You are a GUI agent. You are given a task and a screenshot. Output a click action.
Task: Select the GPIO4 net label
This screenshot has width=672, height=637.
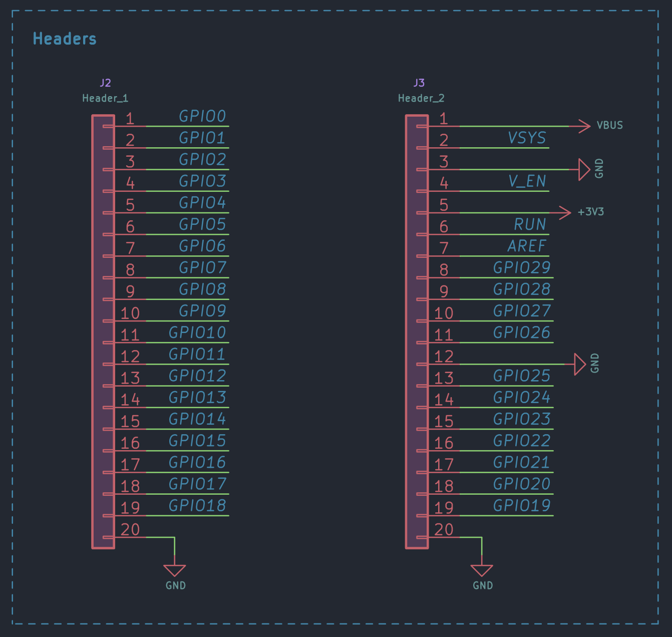[203, 202]
